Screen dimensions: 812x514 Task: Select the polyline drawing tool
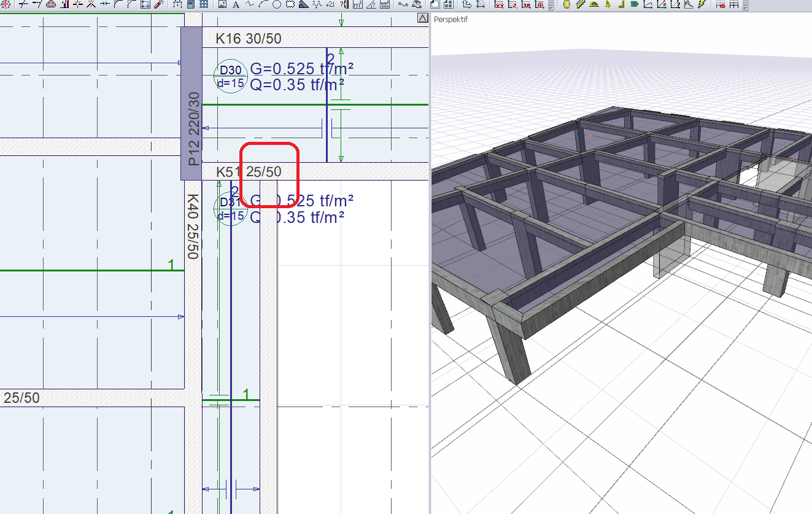pos(250,4)
